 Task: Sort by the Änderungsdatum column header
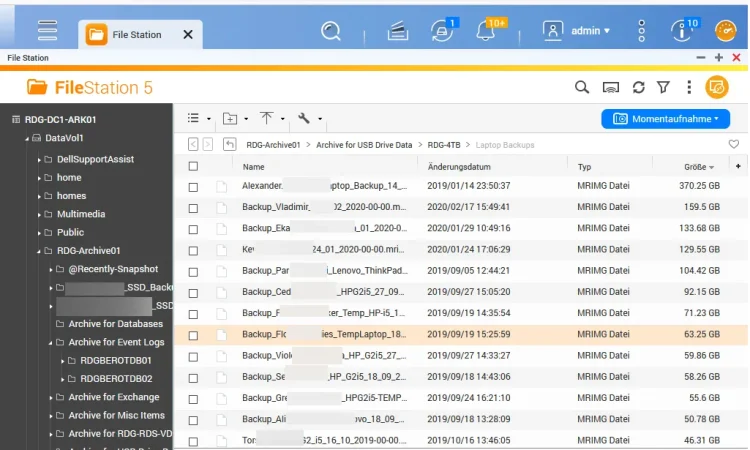click(x=459, y=167)
